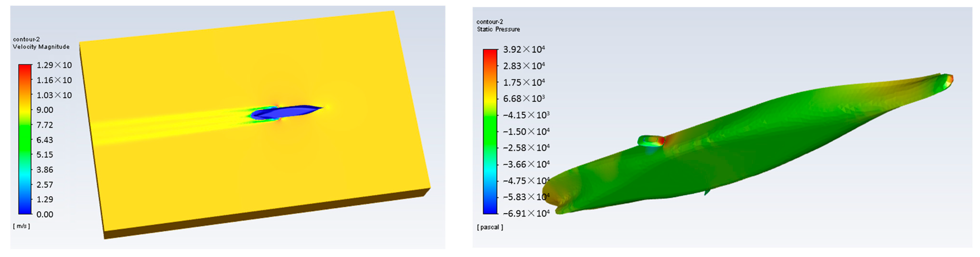Click the 9.00 velocity legend value
Image resolution: width=980 pixels, height=257 pixels.
point(45,110)
